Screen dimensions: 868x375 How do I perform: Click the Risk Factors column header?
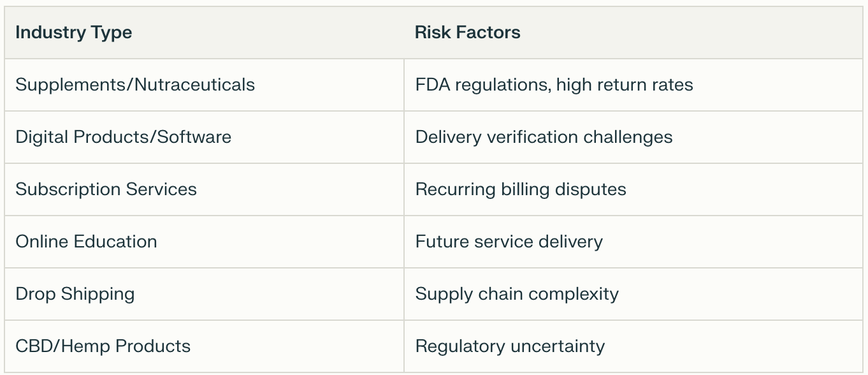467,33
